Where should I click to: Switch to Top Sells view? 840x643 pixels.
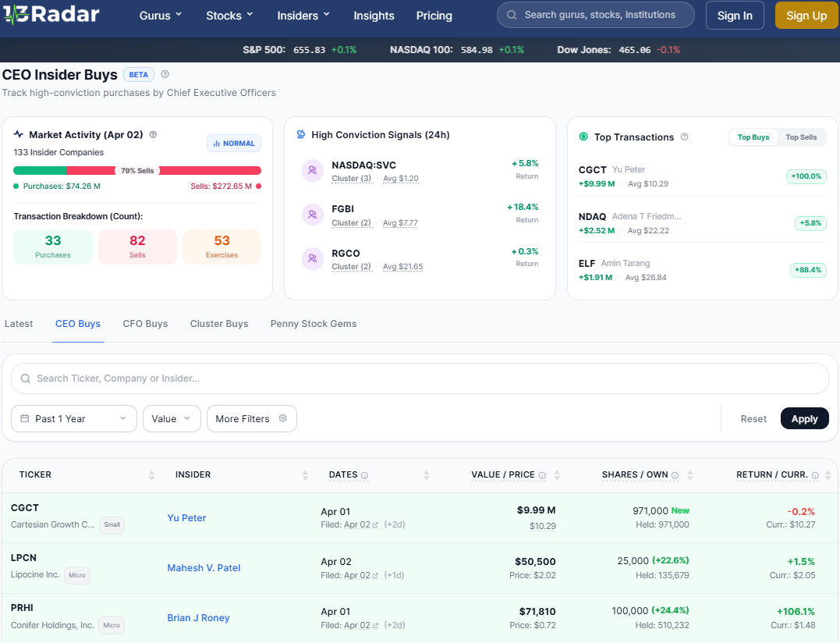point(801,137)
